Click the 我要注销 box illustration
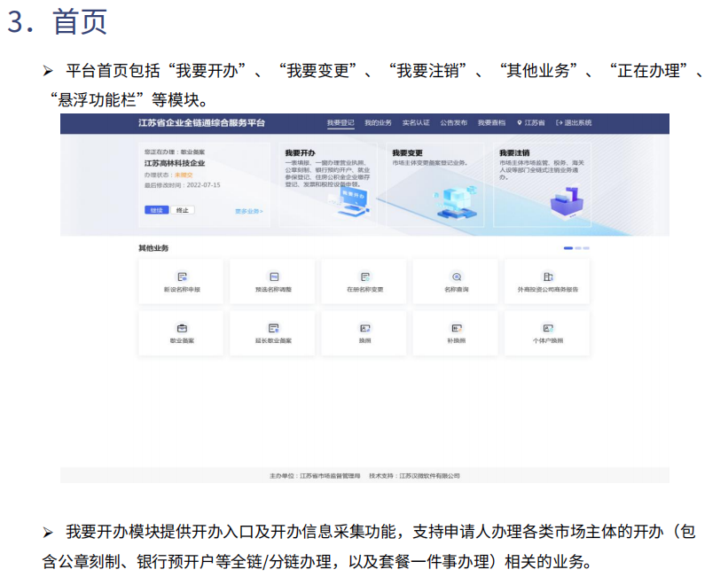728x585 pixels. click(567, 202)
